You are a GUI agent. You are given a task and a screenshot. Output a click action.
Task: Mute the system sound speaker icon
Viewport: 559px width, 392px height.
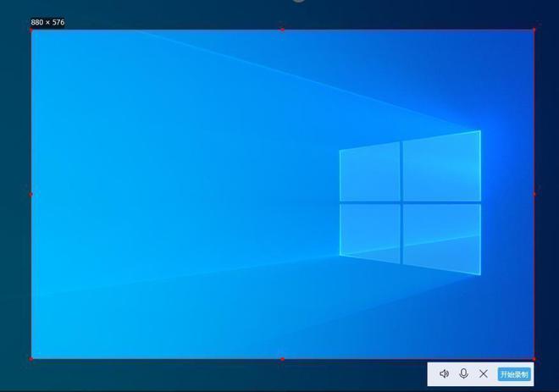[444, 373]
